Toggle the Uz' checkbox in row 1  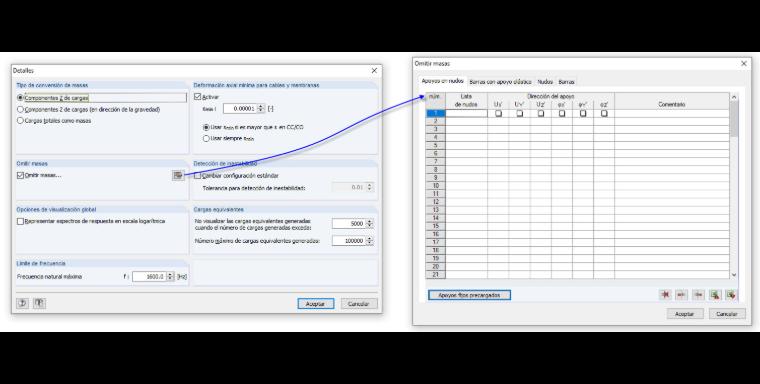click(x=541, y=113)
